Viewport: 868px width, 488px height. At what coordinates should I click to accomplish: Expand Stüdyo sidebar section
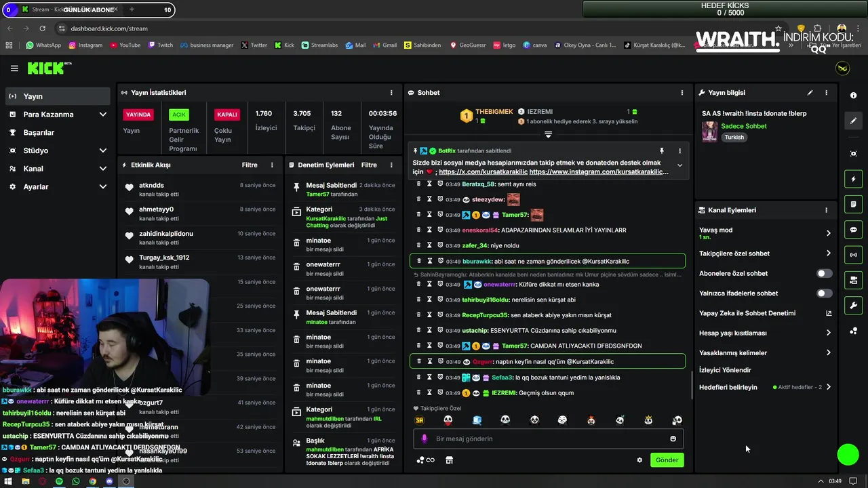[103, 150]
